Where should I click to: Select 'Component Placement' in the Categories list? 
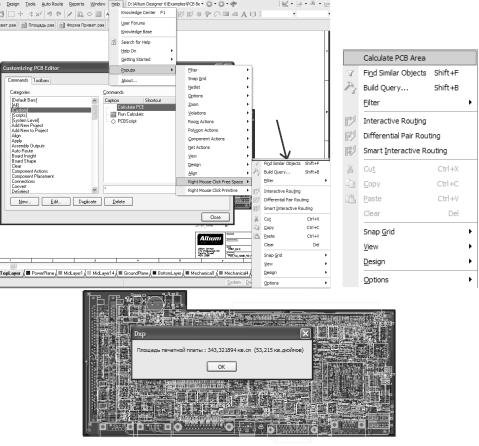pos(33,176)
